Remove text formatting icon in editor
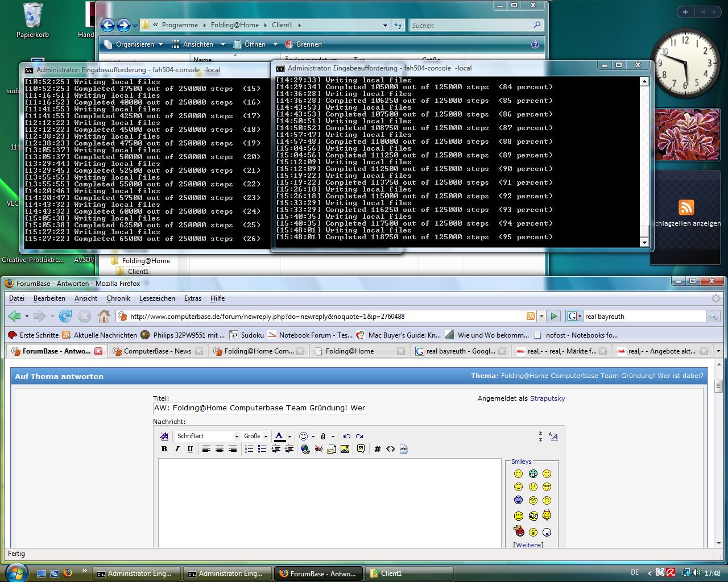Screen dimensions: 728x582 point(164,436)
